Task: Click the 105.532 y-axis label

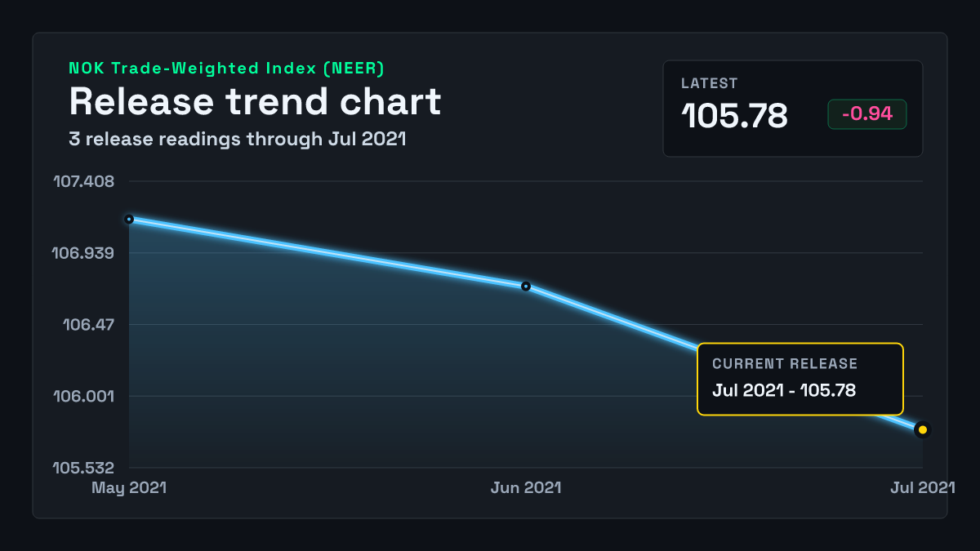Action: (84, 469)
